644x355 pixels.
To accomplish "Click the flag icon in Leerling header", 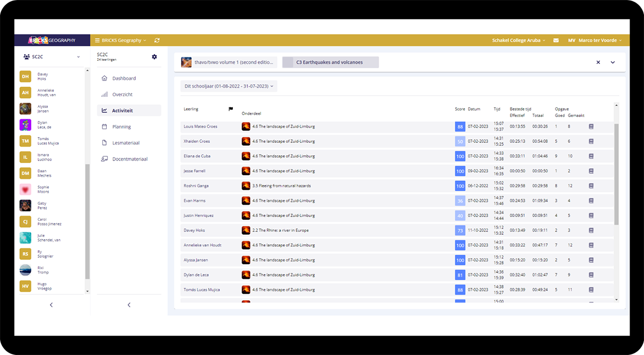I will 231,109.
